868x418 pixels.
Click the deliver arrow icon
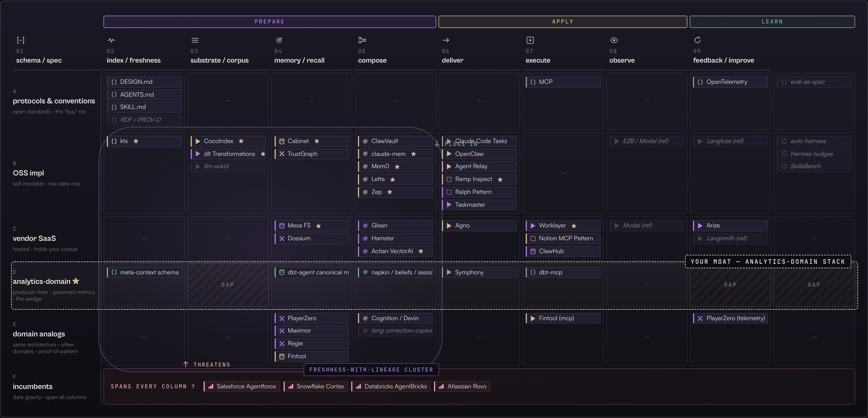(x=446, y=41)
